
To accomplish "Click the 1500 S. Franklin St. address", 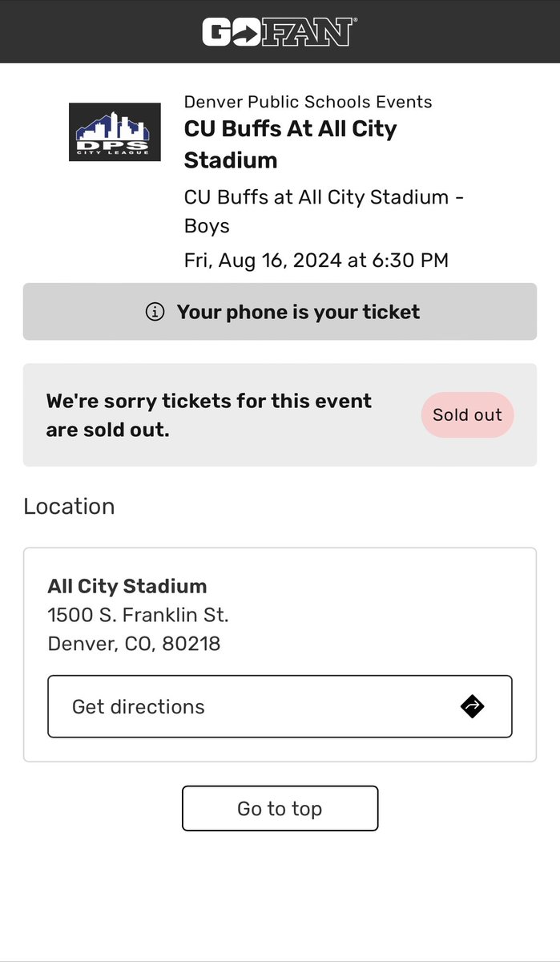I will tap(138, 615).
